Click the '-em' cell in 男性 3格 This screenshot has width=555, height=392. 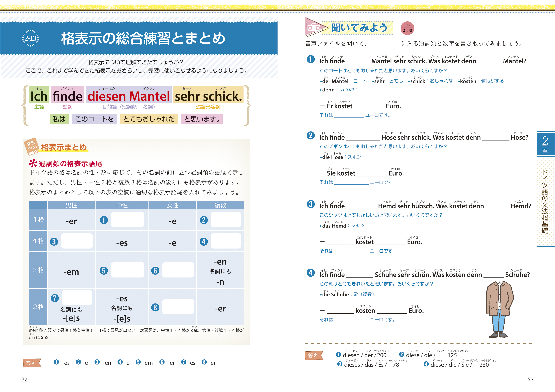[71, 270]
